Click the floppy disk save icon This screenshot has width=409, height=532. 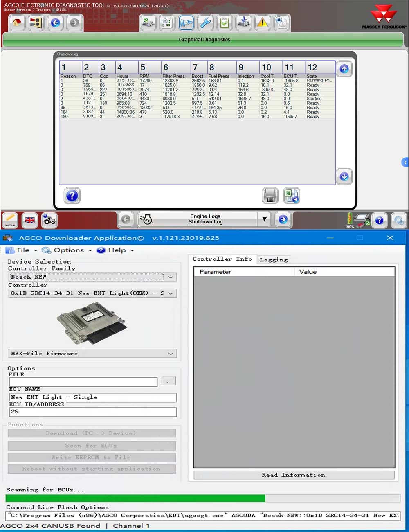coord(270,196)
